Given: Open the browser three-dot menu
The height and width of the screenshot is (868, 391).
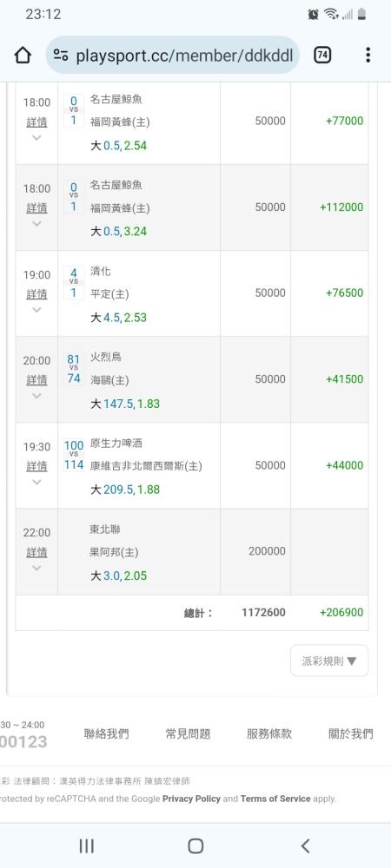Looking at the screenshot, I should coord(368,55).
